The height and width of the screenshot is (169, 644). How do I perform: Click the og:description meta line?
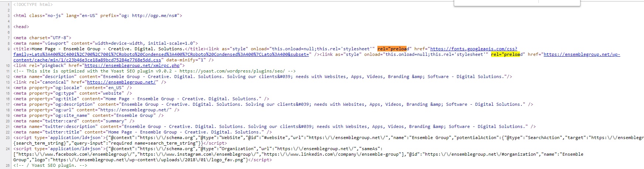pyautogui.click(x=273, y=104)
